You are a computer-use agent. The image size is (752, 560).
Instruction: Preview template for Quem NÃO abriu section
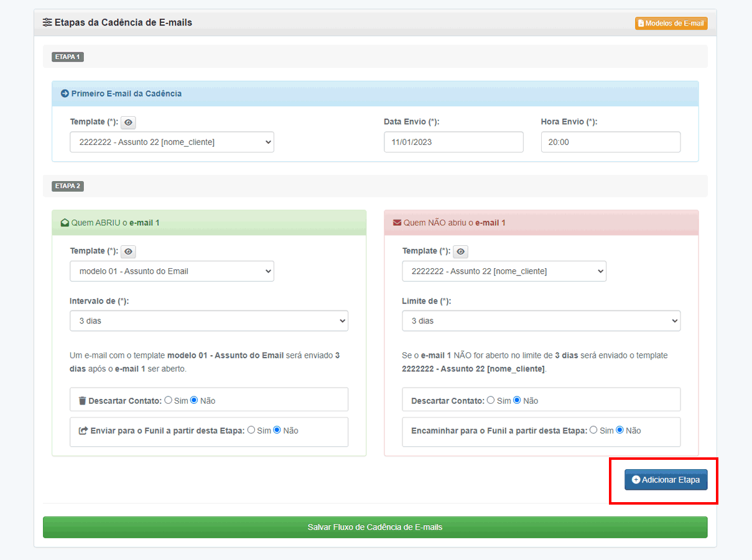[x=460, y=252]
